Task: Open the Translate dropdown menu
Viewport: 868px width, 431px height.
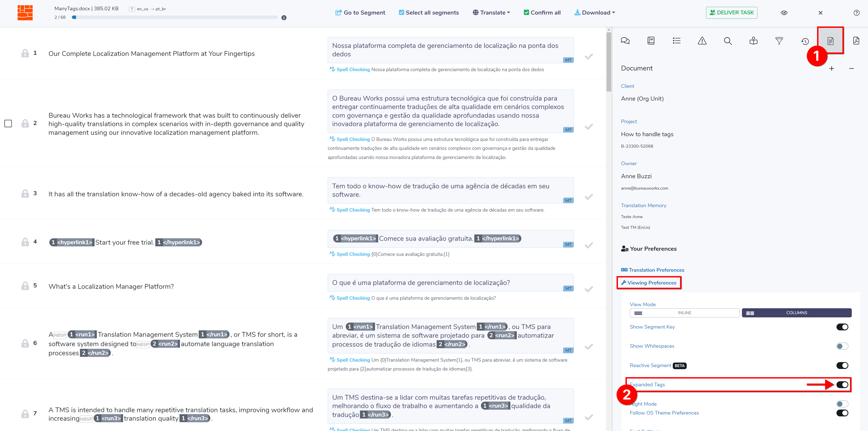Action: click(491, 13)
